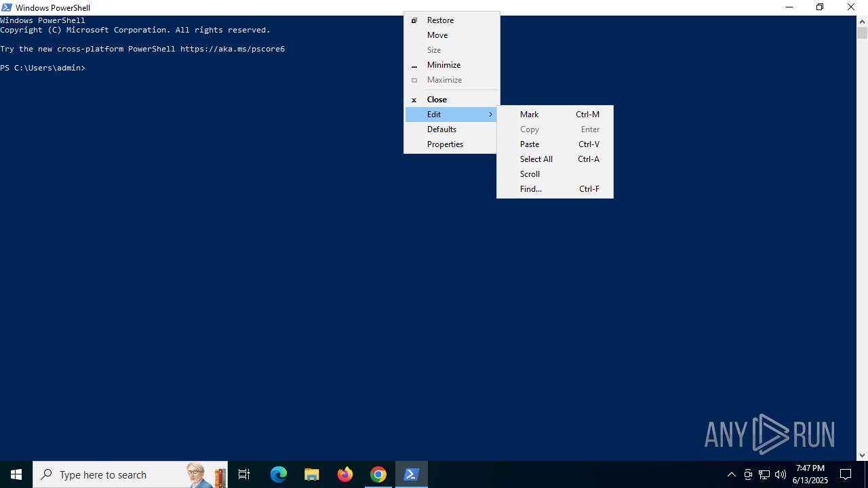
Task: Open Task View from taskbar
Action: 244,474
